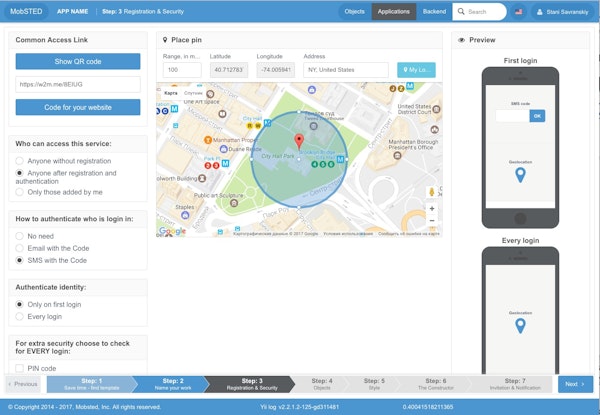
Task: Zoom in the map with plus icon
Action: coord(432,209)
